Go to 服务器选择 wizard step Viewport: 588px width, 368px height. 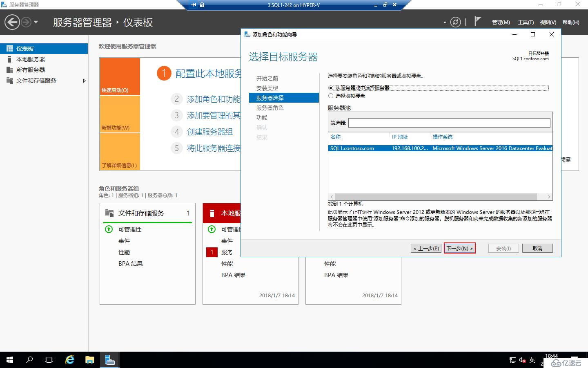(284, 98)
